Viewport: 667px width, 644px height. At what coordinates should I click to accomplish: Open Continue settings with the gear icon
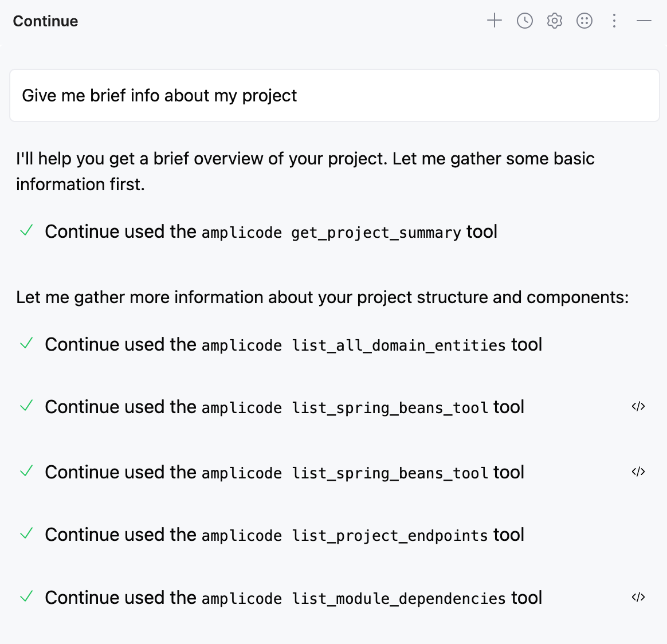554,21
